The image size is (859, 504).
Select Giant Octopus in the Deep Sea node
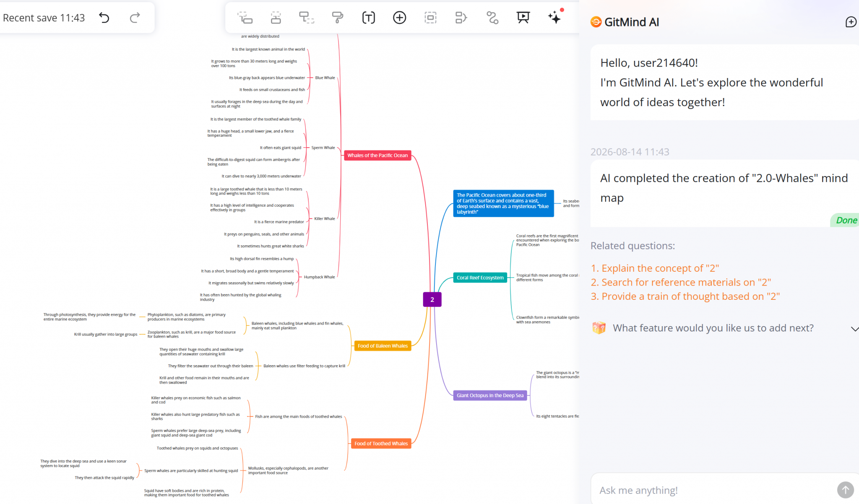pyautogui.click(x=490, y=395)
